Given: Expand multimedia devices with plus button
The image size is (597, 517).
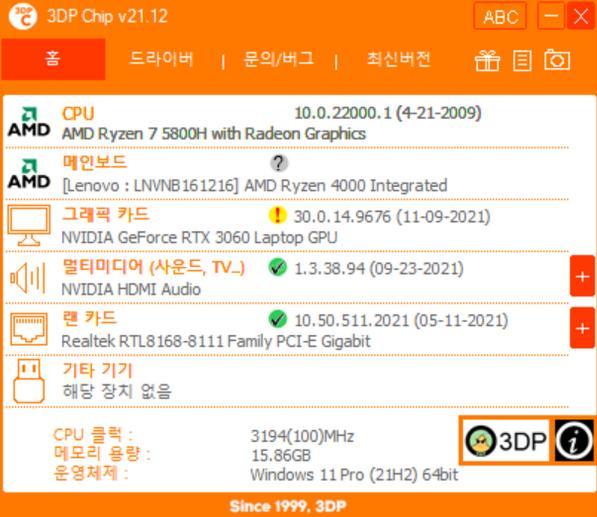Looking at the screenshot, I should pyautogui.click(x=582, y=276).
